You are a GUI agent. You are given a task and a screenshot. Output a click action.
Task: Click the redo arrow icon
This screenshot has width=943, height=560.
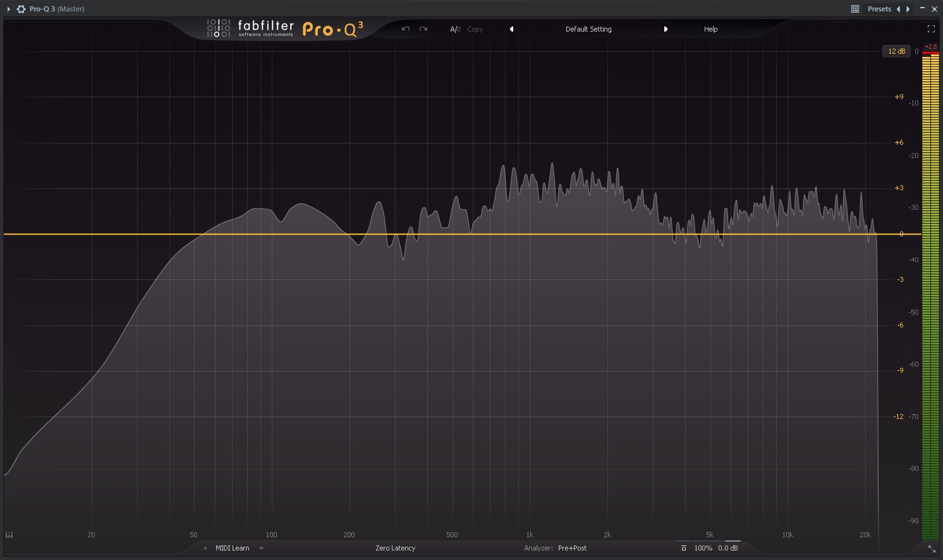423,29
